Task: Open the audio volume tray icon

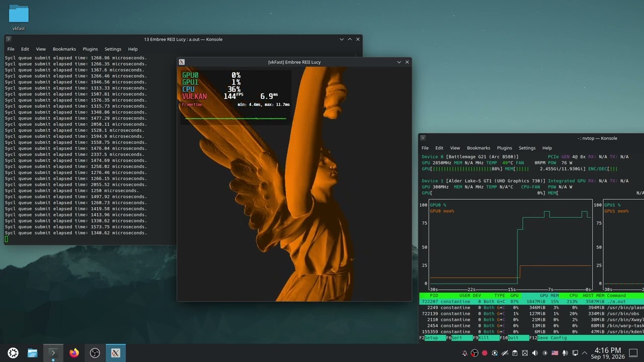Action: pos(535,353)
